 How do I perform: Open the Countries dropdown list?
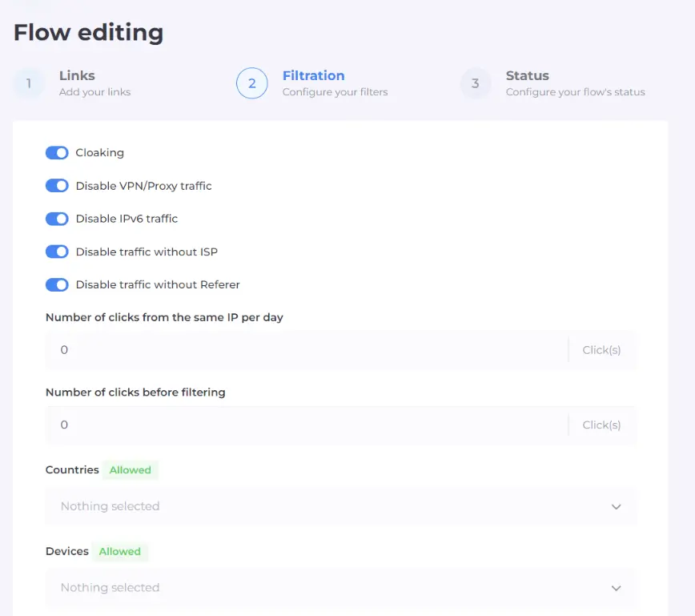[328, 506]
